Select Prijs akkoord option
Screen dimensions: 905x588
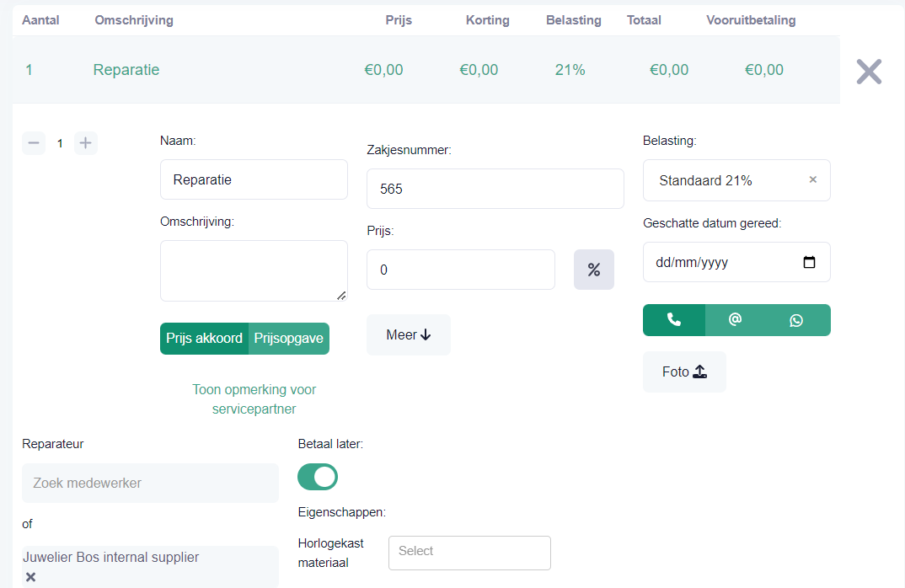[x=204, y=338]
